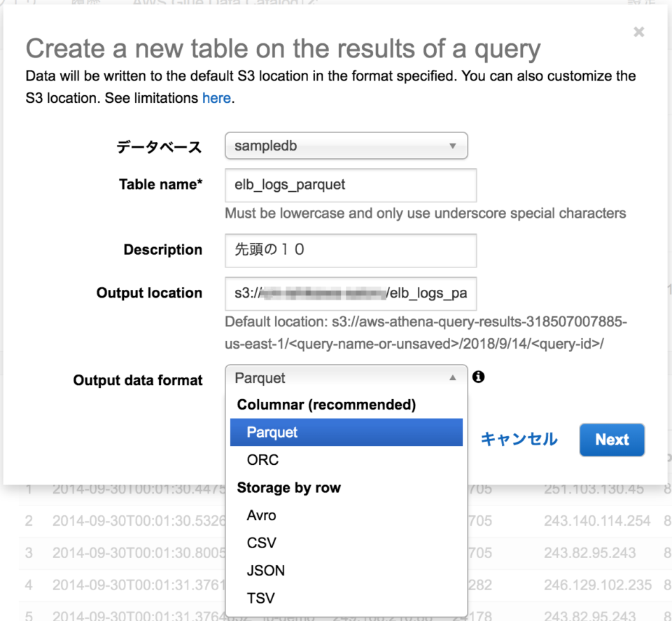
Task: Click into the Description text field
Action: coord(350,250)
